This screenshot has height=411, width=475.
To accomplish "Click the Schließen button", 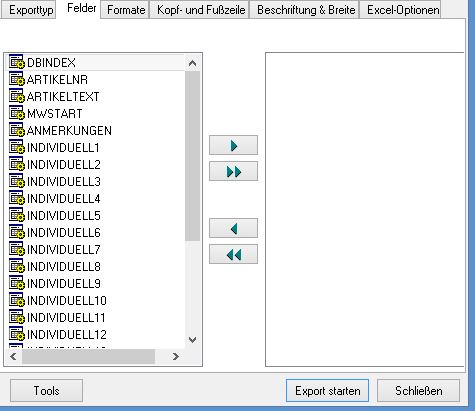I will [x=418, y=391].
